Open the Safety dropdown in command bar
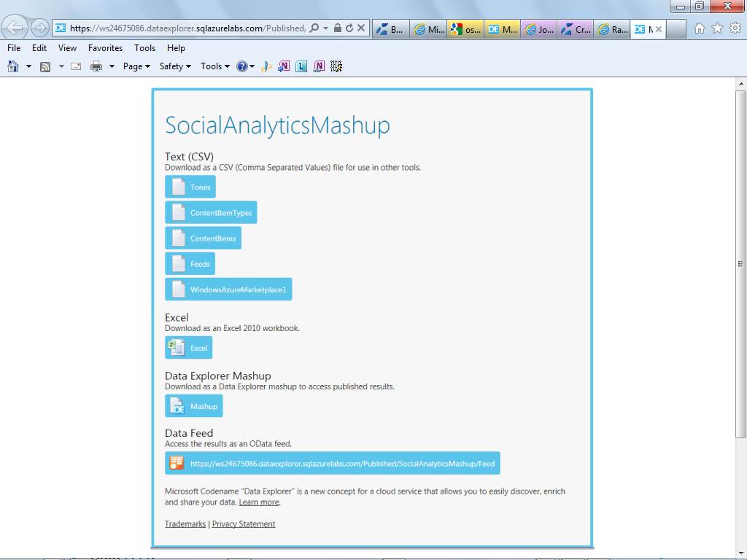The width and height of the screenshot is (747, 560). tap(175, 66)
